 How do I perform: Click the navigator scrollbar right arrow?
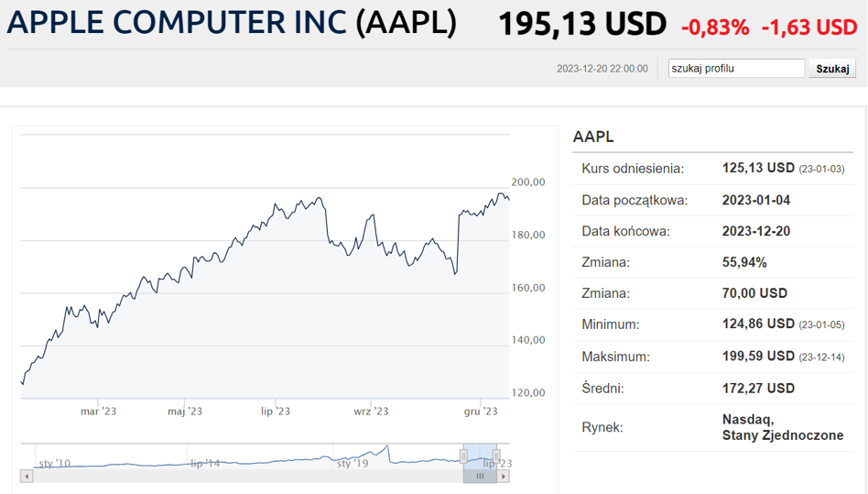pos(504,477)
